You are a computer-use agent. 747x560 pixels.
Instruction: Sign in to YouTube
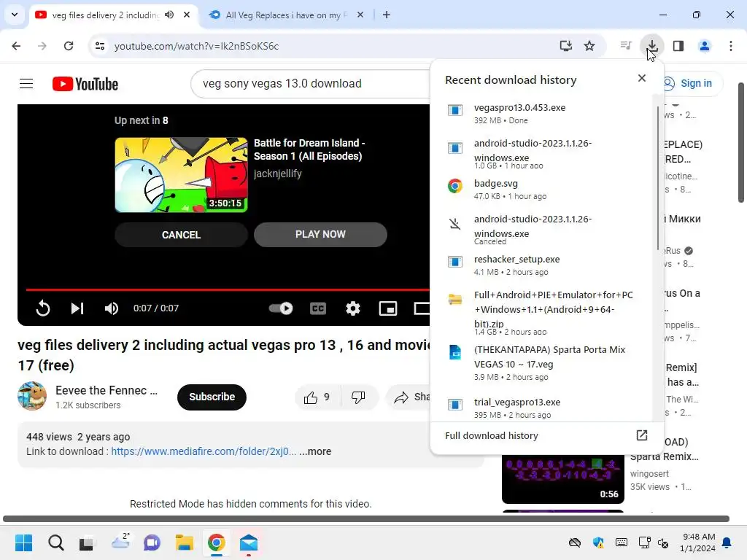click(692, 83)
